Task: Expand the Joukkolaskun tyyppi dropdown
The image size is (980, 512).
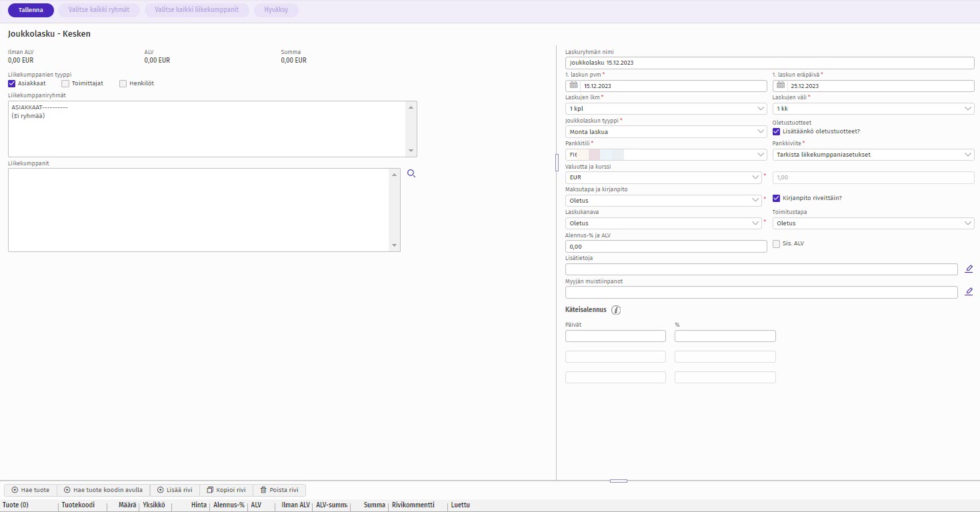Action: point(665,132)
